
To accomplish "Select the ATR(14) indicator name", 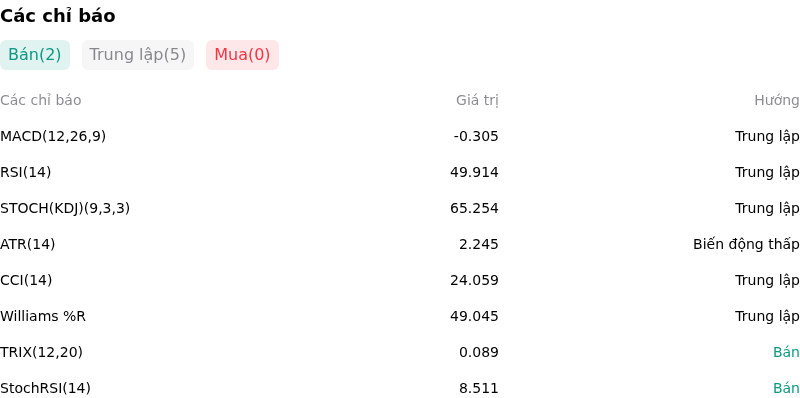I will pyautogui.click(x=28, y=244).
